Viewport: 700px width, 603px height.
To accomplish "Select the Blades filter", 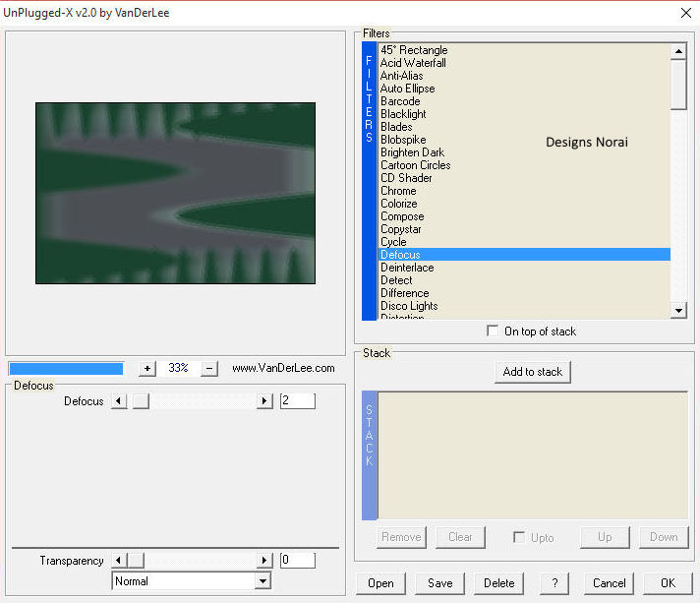I will [524, 127].
